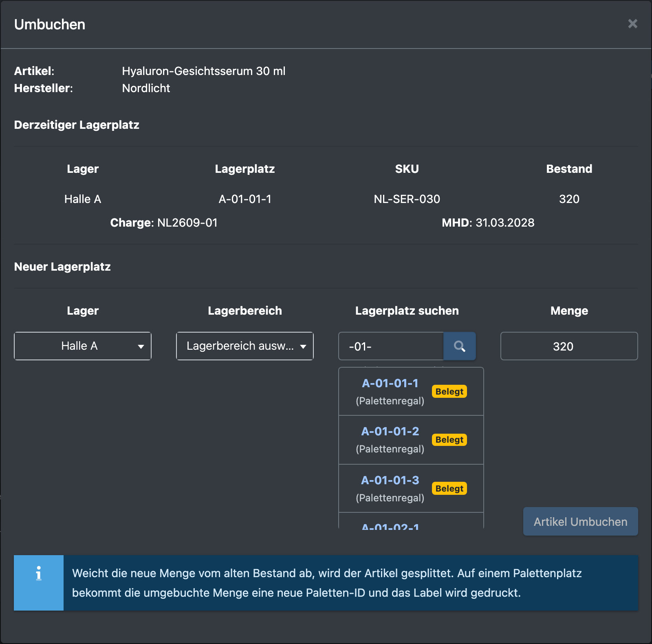Click the SKU value NL-SER-030
This screenshot has height=644, width=652.
point(407,199)
